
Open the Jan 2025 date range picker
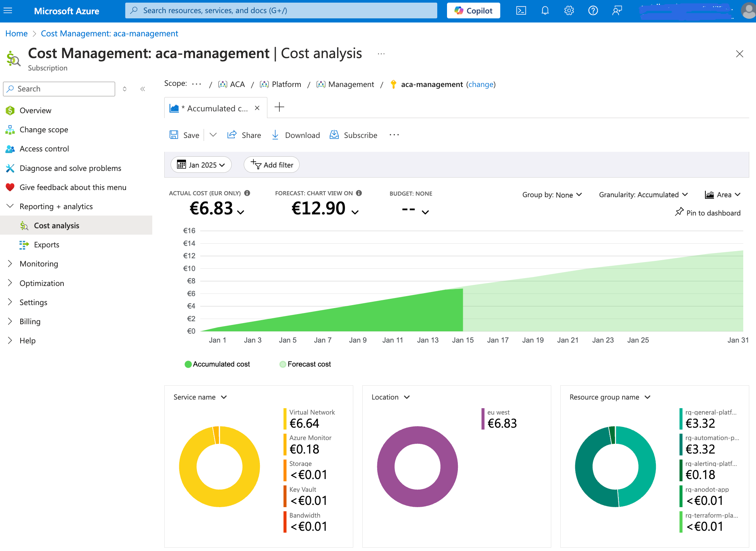[x=201, y=165]
